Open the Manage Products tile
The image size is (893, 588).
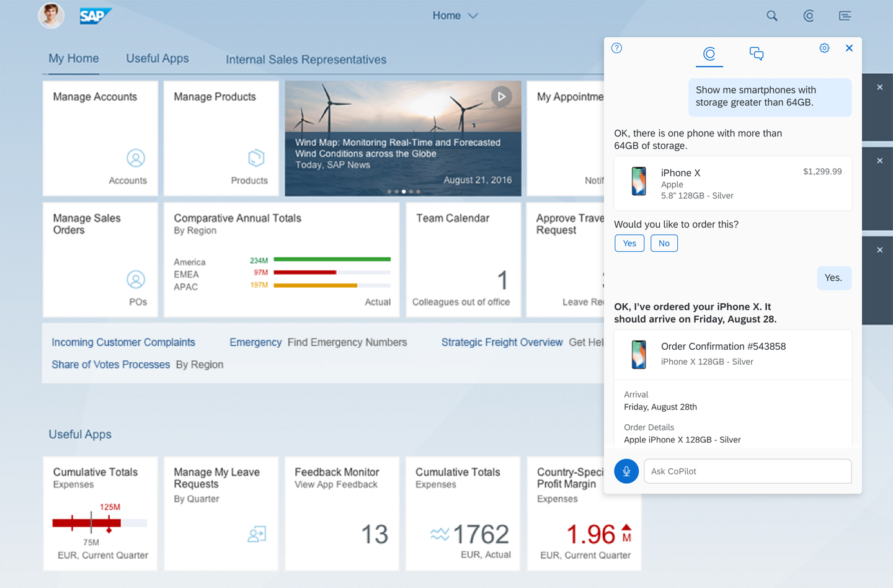point(221,138)
